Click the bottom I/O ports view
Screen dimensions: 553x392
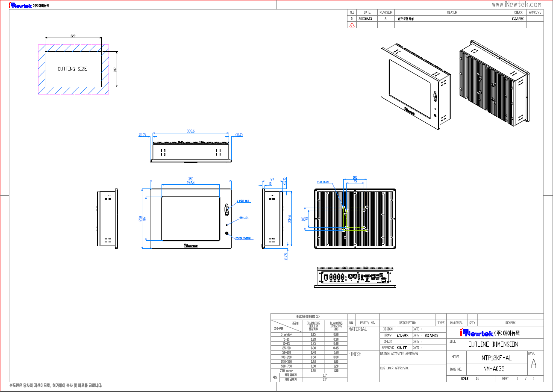[x=354, y=278]
